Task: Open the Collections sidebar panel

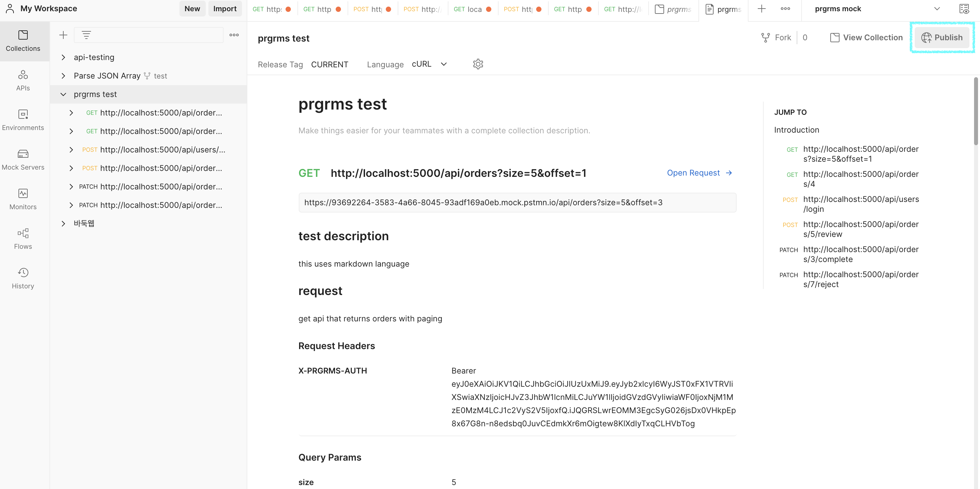Action: tap(23, 41)
